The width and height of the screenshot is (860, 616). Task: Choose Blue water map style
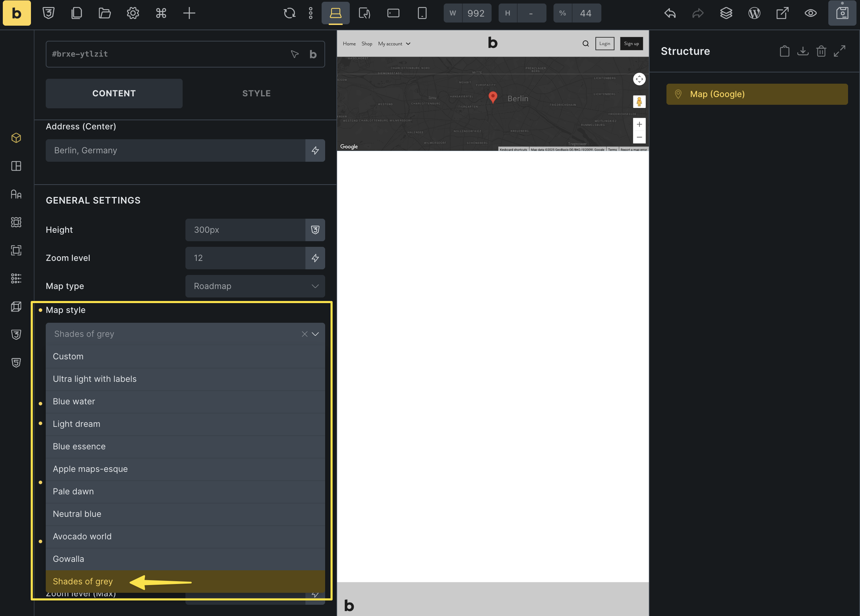(185, 402)
